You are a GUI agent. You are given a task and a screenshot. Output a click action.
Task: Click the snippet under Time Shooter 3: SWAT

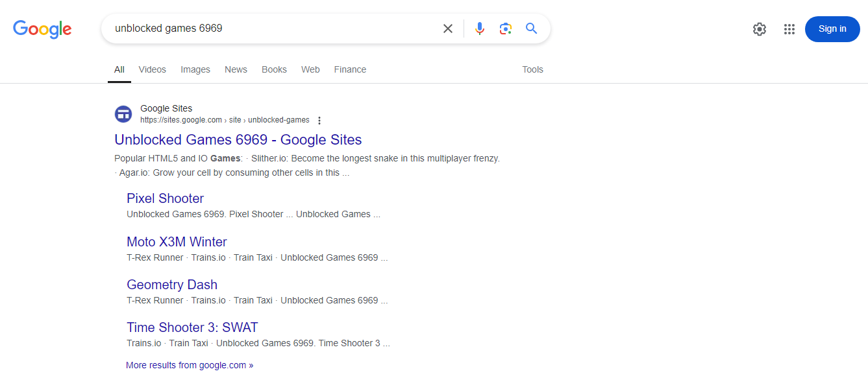pos(258,343)
